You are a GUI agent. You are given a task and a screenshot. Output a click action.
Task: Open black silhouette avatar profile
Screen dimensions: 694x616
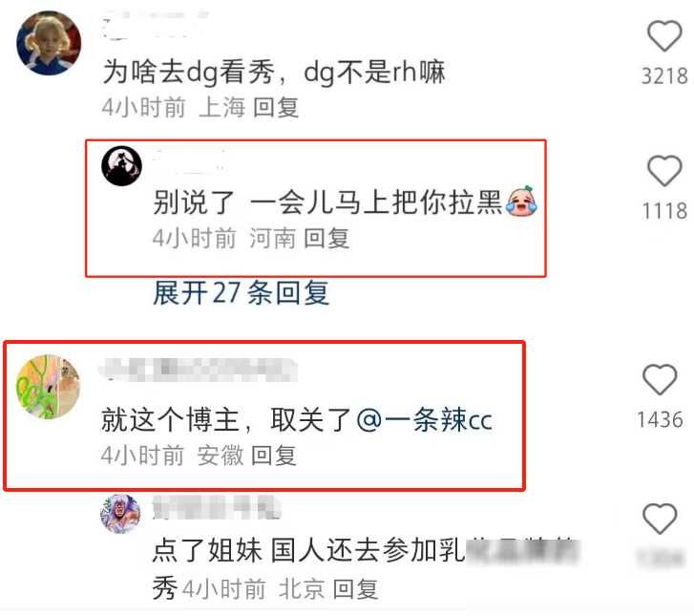click(x=122, y=165)
